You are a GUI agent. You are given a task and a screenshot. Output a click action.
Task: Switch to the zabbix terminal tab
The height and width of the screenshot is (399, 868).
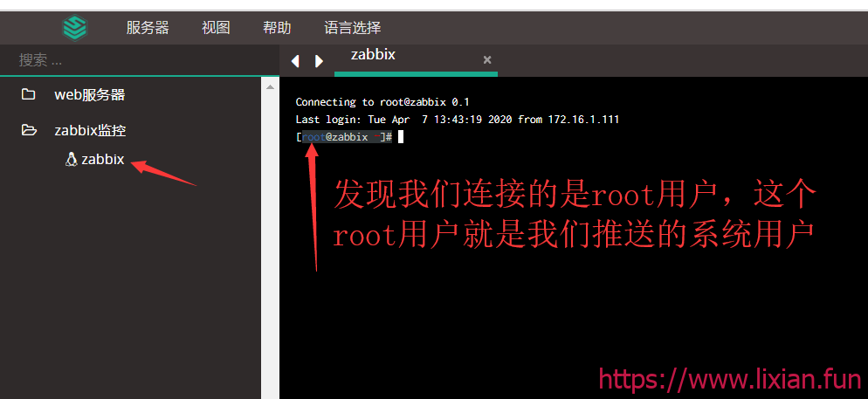pos(374,55)
